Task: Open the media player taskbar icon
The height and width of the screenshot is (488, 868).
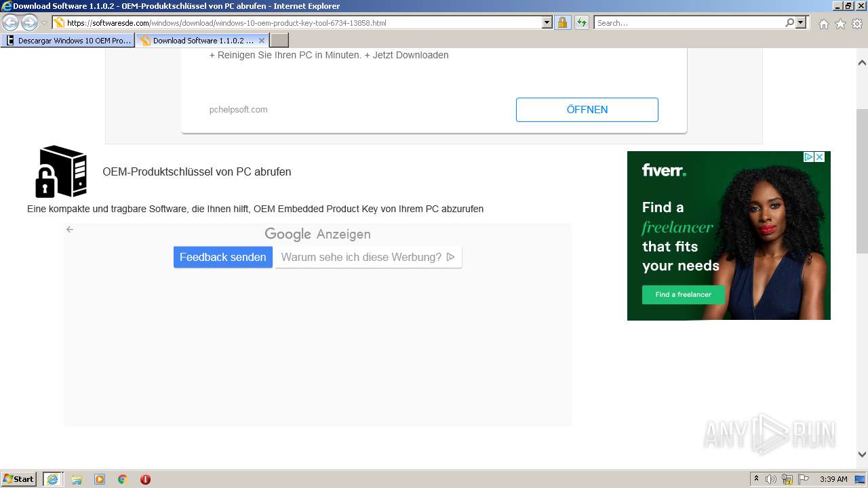Action: [x=100, y=479]
